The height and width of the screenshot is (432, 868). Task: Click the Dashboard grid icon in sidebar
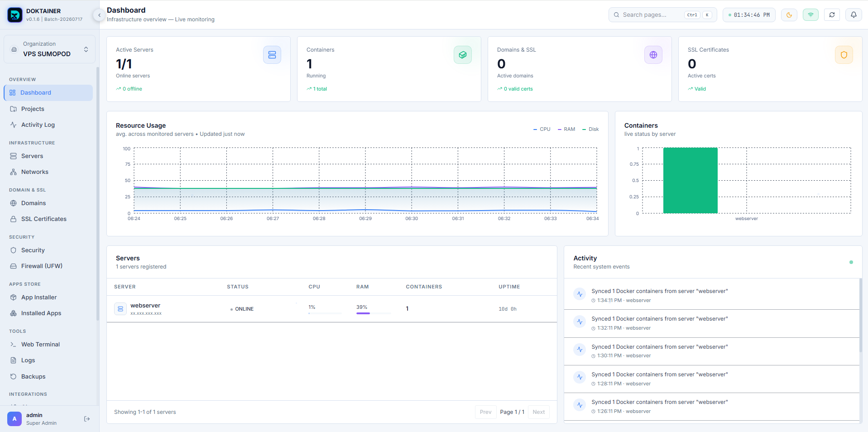[x=13, y=93]
